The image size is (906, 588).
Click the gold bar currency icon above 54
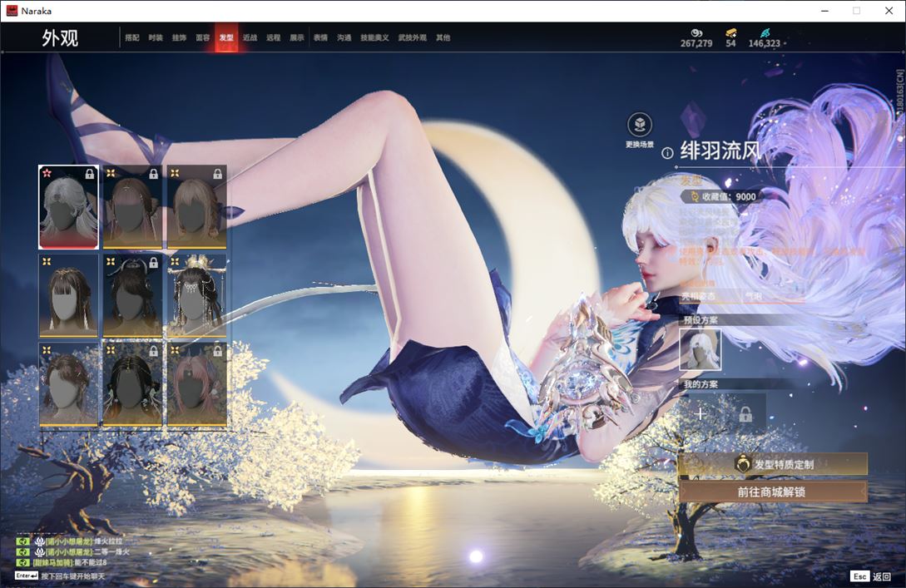pos(731,33)
